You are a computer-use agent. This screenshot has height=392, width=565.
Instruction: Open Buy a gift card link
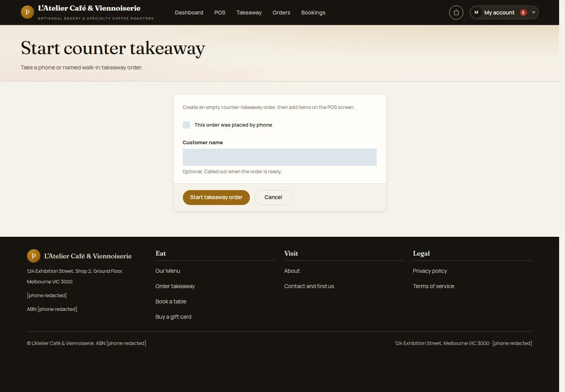173,317
